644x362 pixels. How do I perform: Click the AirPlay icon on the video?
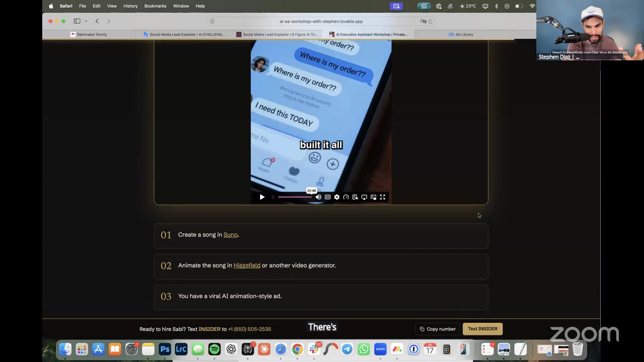(364, 197)
